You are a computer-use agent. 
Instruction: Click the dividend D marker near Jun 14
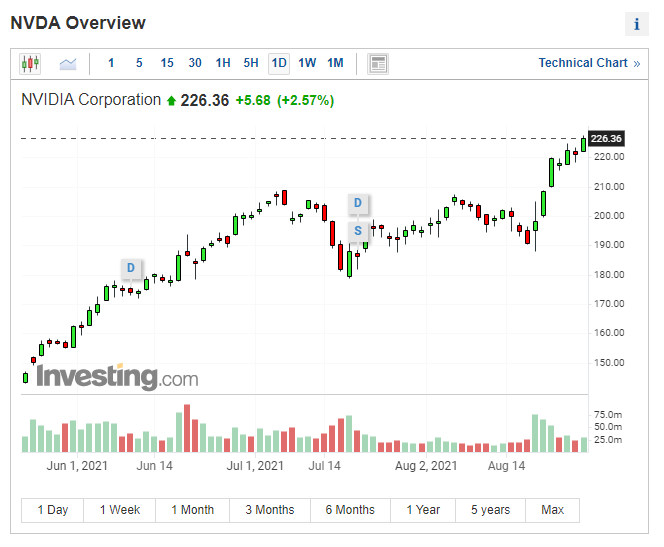pyautogui.click(x=131, y=268)
